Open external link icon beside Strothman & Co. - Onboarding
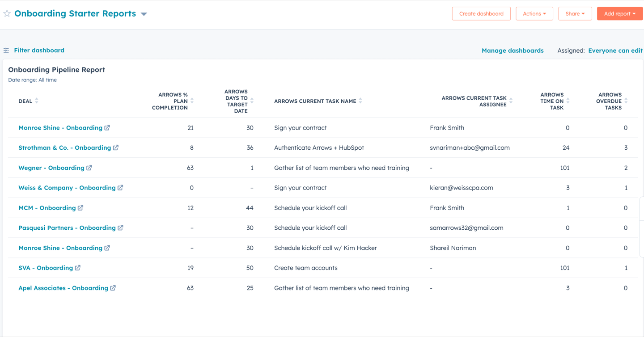Image resolution: width=644 pixels, height=337 pixels. pyautogui.click(x=116, y=147)
